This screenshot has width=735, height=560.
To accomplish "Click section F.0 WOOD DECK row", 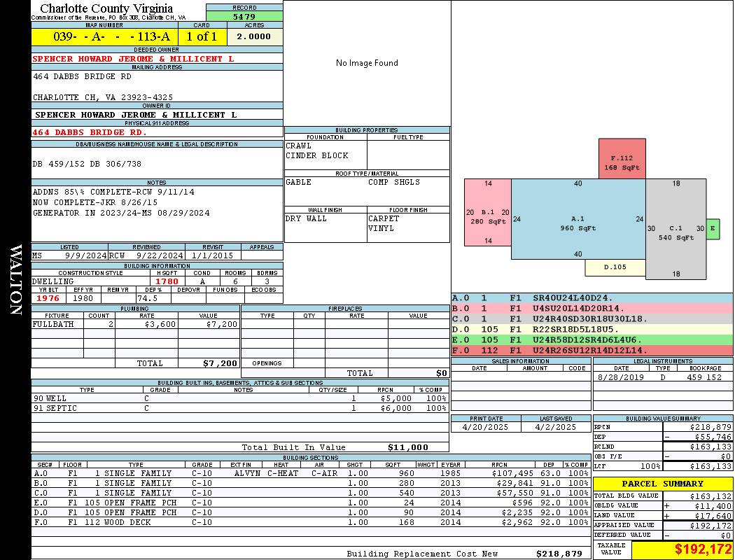I will [x=311, y=522].
